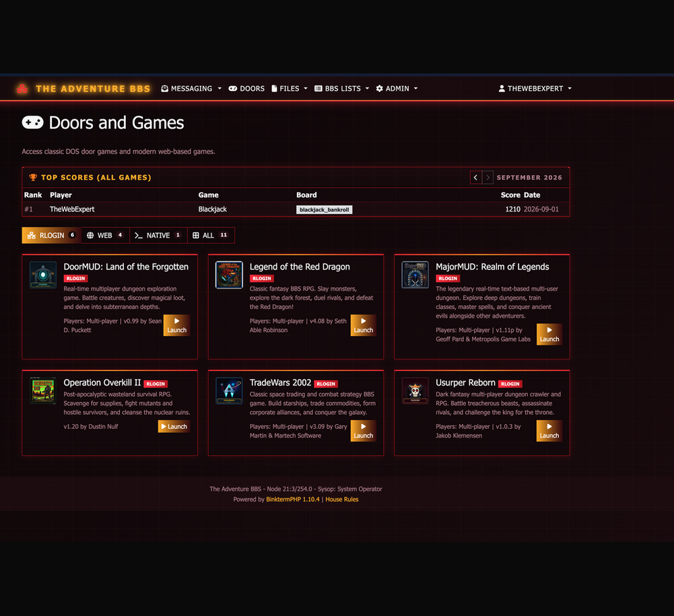Image resolution: width=674 pixels, height=616 pixels.
Task: Click the DoorMUD: Land of the Forgotten title
Action: pos(126,267)
